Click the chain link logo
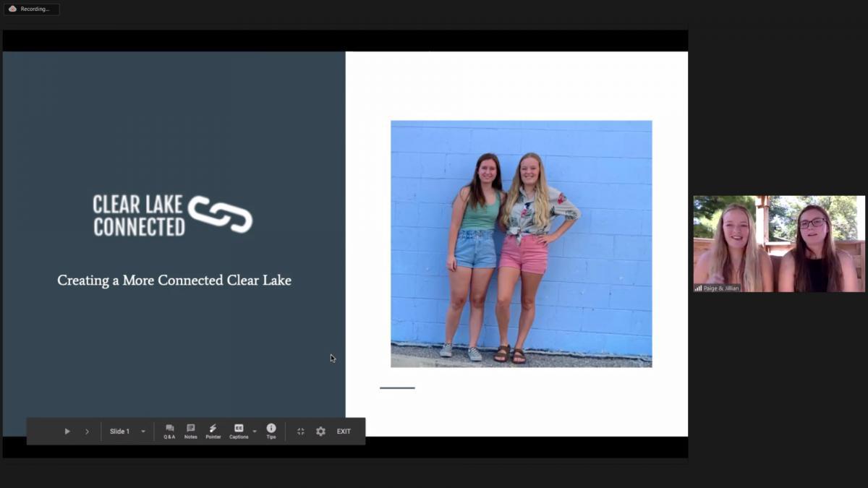Viewport: 868px width, 488px height. pyautogui.click(x=220, y=215)
